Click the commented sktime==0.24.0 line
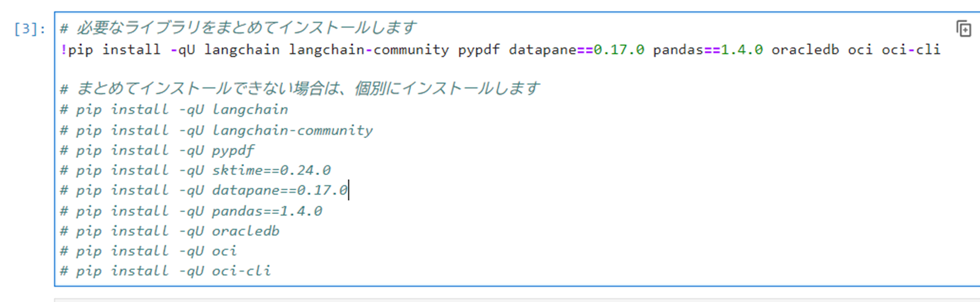Image resolution: width=980 pixels, height=302 pixels. [x=195, y=170]
